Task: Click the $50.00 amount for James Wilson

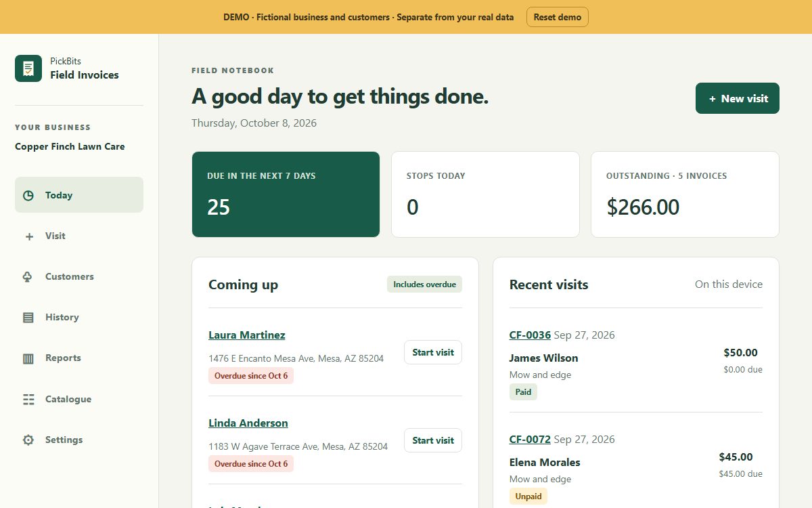Action: point(740,352)
